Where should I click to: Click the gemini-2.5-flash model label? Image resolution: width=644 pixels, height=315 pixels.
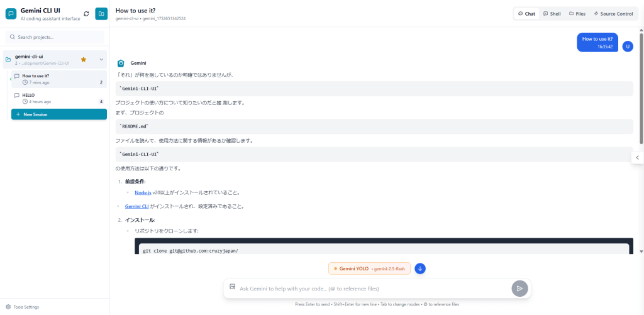[x=389, y=269]
